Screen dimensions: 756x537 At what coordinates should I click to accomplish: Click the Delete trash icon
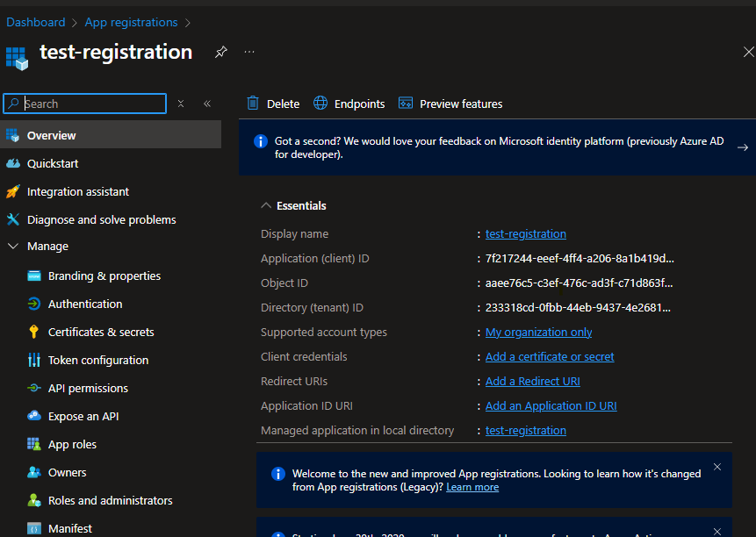tap(252, 103)
